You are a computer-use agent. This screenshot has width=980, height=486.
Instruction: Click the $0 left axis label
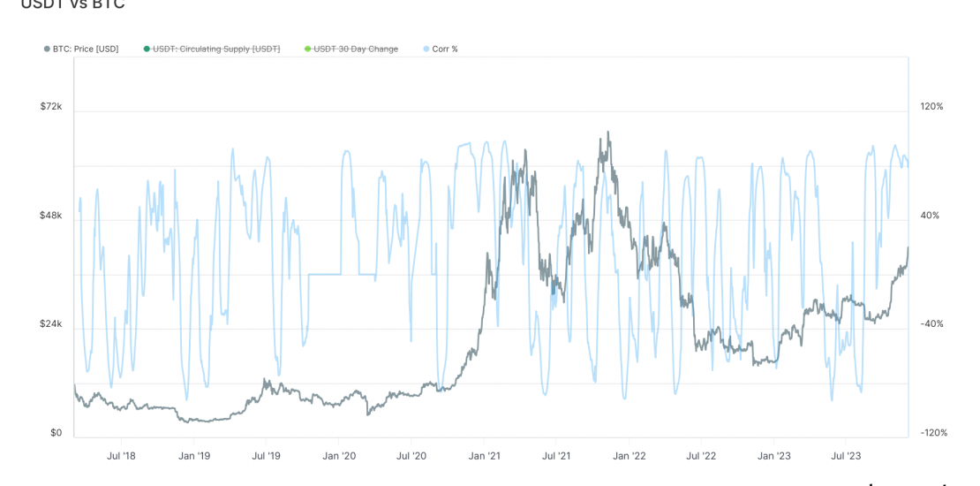point(56,432)
